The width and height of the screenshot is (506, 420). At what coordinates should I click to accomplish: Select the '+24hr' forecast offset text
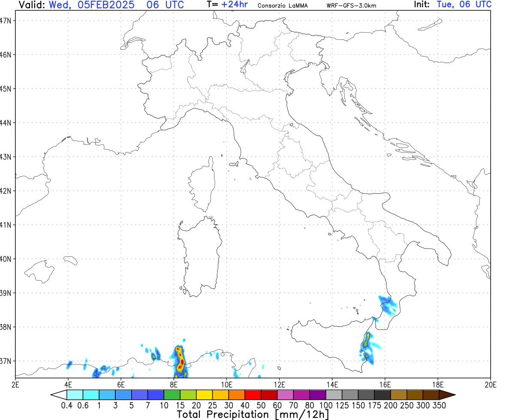tap(235, 5)
